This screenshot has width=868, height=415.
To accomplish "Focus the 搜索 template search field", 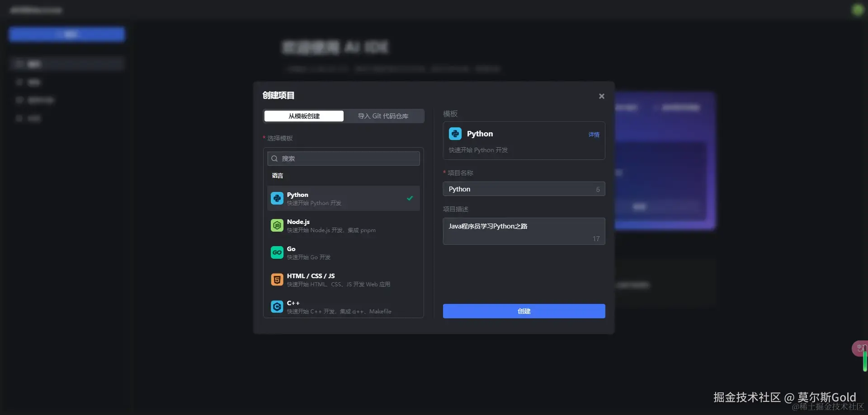I will pos(344,159).
